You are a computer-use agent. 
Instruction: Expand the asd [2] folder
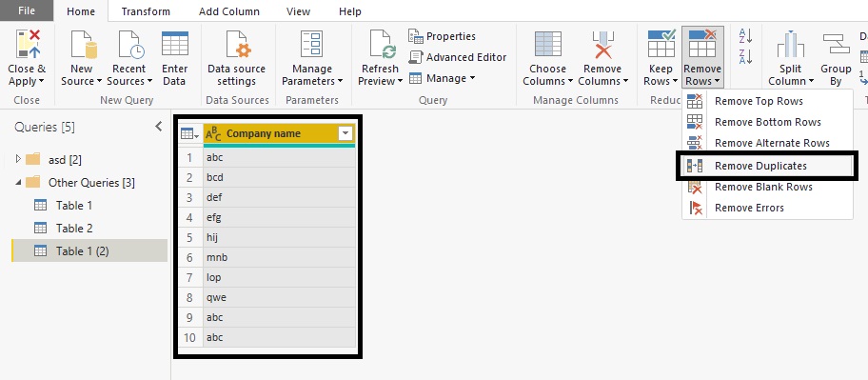tap(18, 160)
